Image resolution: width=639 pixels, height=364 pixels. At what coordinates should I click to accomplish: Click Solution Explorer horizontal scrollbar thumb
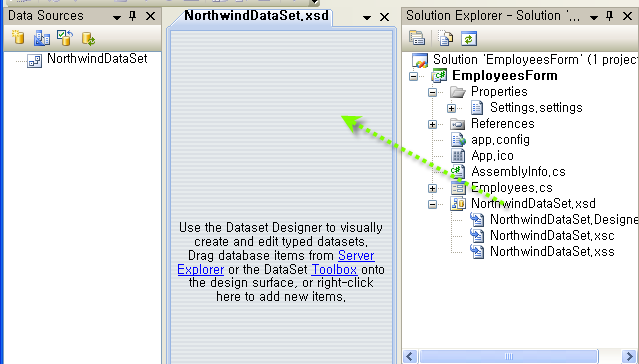point(509,357)
